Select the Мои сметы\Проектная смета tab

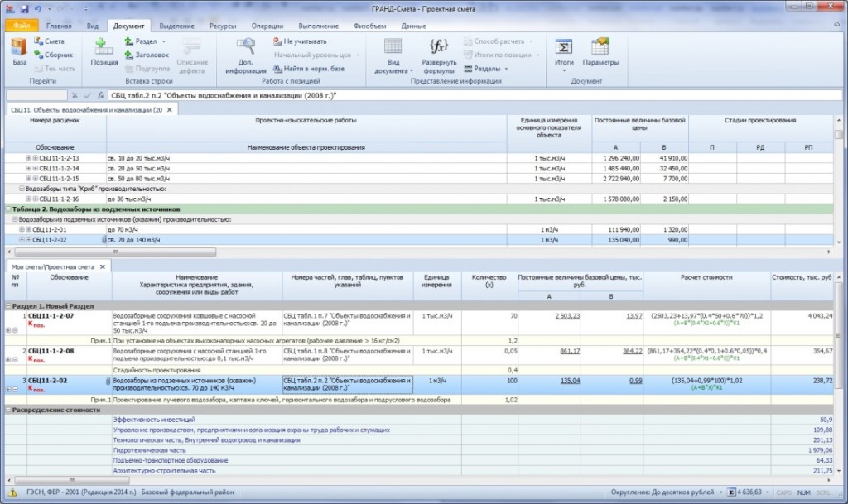click(x=53, y=266)
